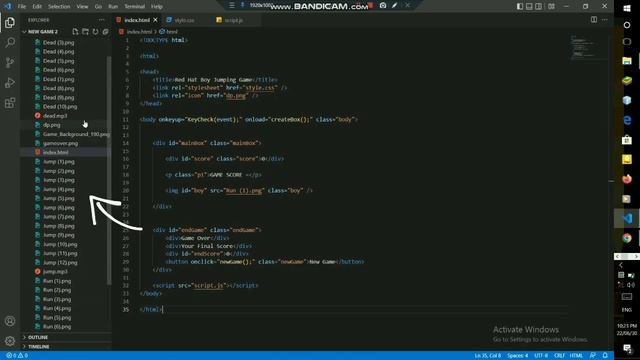
Task: Open Microsoft Edge from the taskbar
Action: point(627,120)
